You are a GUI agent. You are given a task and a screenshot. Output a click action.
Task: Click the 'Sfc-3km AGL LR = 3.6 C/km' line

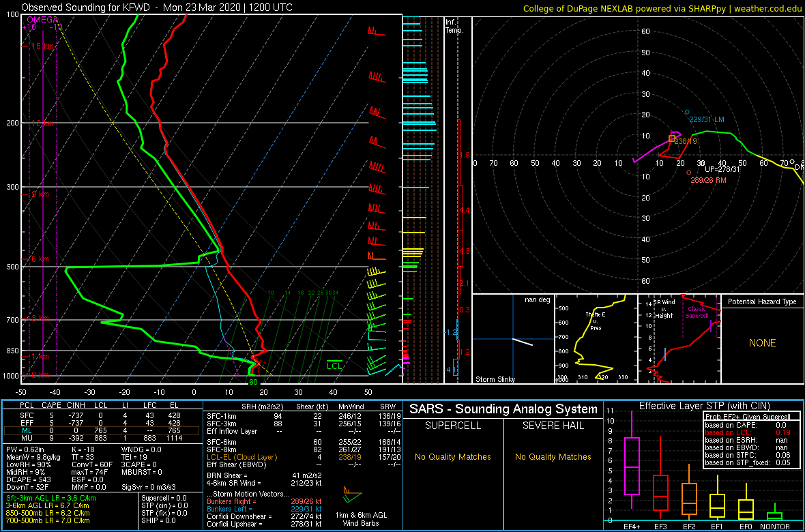point(51,498)
